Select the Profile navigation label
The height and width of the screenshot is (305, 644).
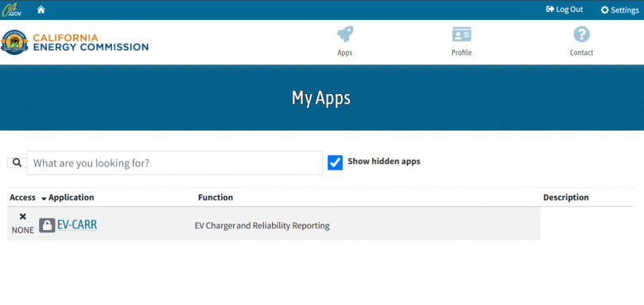tap(462, 53)
